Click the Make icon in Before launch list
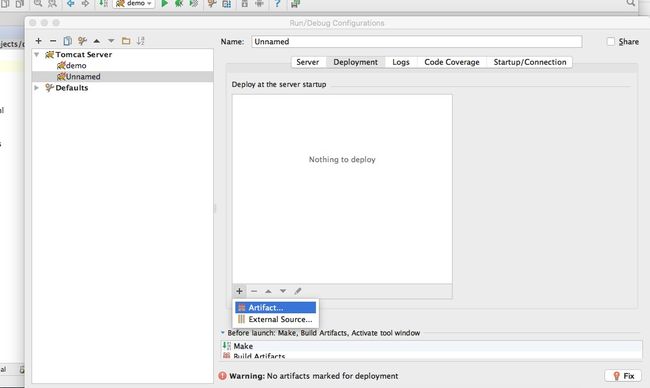This screenshot has height=388, width=650. (x=227, y=346)
